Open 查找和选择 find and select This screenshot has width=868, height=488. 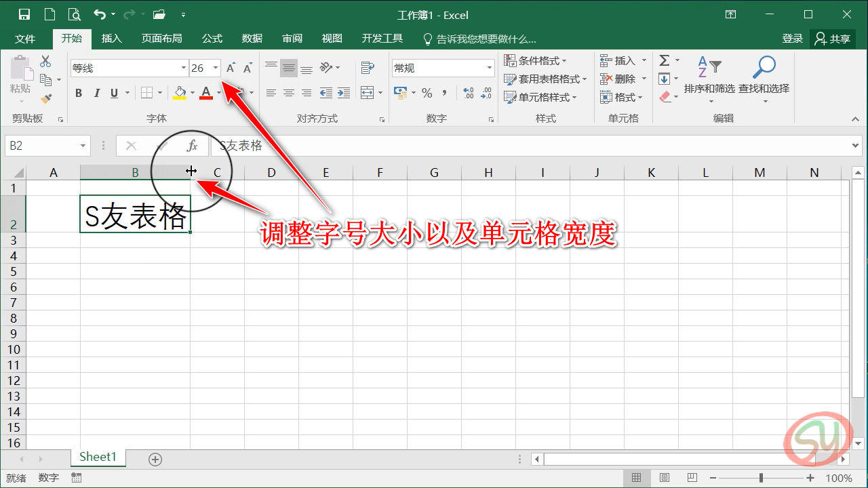(x=764, y=79)
